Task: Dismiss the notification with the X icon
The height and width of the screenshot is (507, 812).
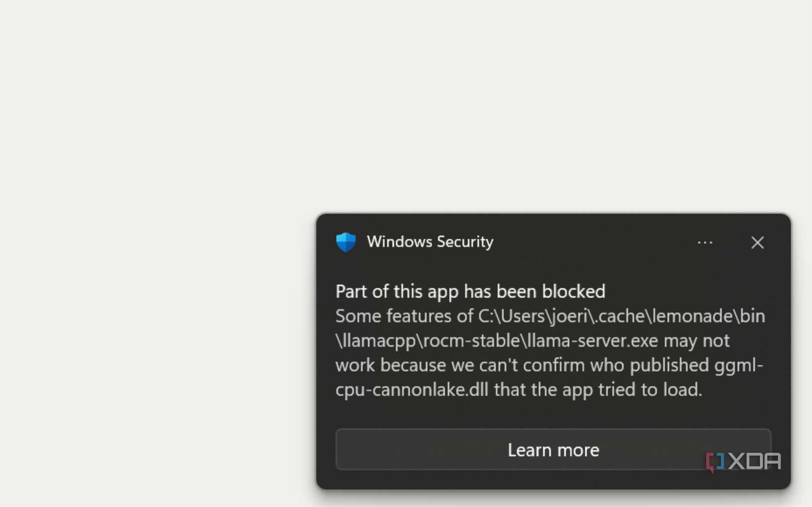Action: click(x=757, y=242)
